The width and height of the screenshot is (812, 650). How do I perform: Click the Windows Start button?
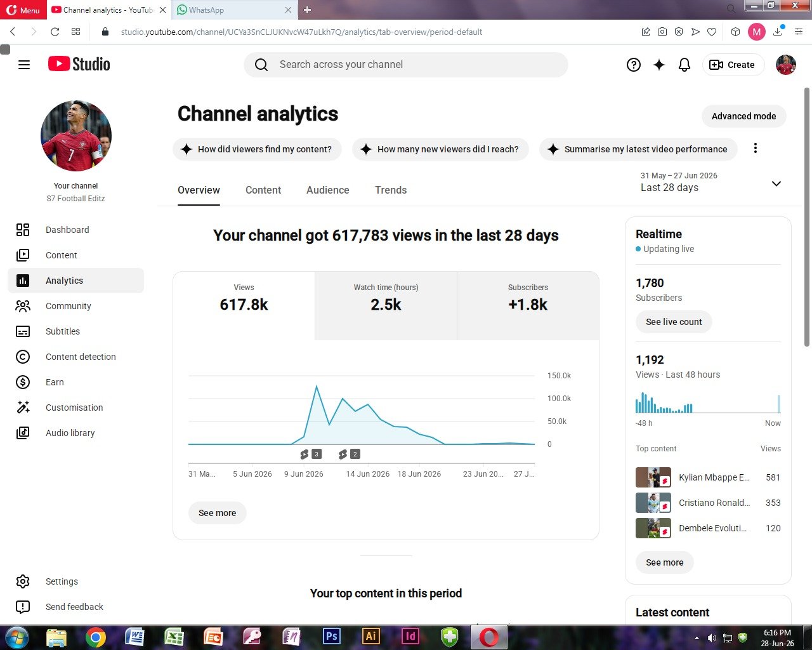click(17, 637)
